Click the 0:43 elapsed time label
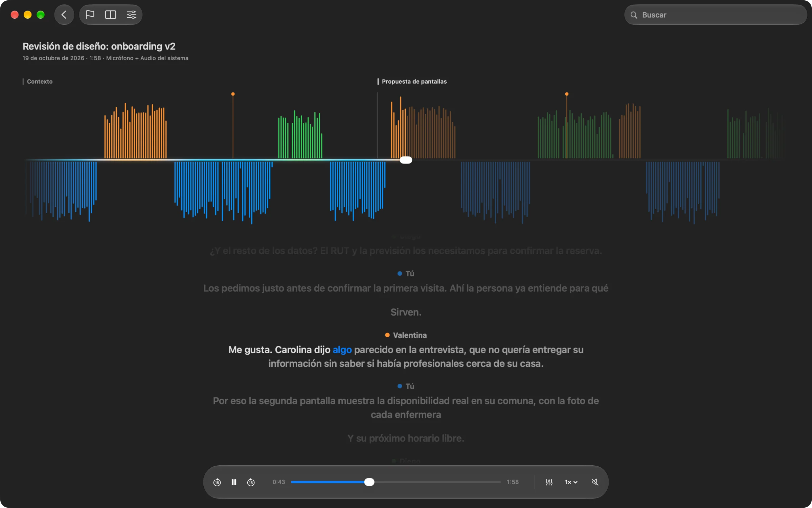This screenshot has width=812, height=508. [x=279, y=482]
